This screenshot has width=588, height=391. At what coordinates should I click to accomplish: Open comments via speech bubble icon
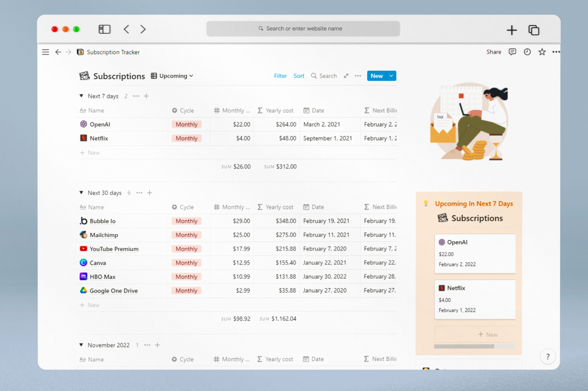pos(512,52)
